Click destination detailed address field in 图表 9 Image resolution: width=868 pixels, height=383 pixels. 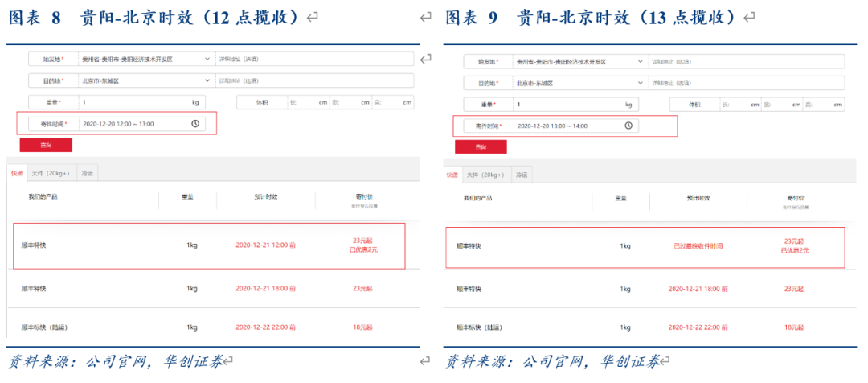coord(747,83)
